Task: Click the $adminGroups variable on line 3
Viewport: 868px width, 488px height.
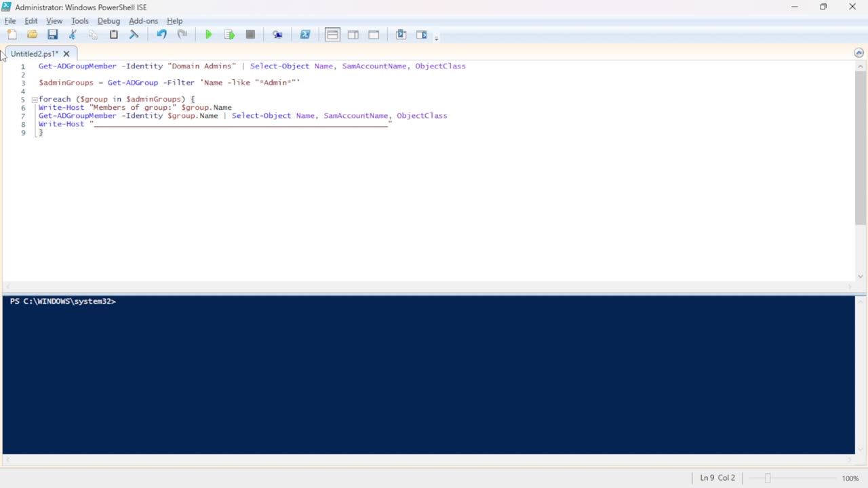Action: tap(66, 83)
